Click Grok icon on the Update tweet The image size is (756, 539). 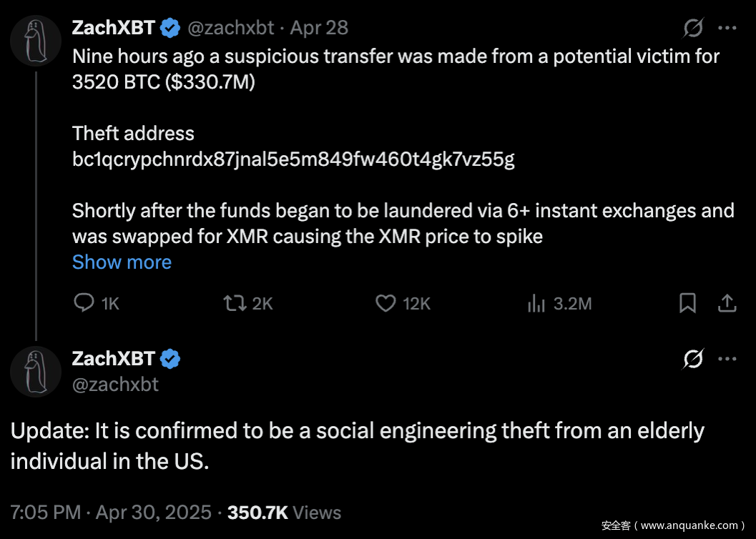pos(693,358)
